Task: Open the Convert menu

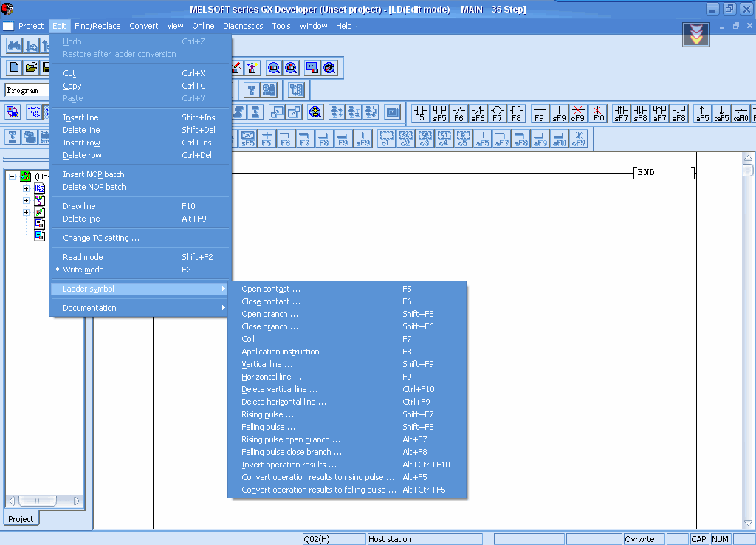Action: pos(144,26)
